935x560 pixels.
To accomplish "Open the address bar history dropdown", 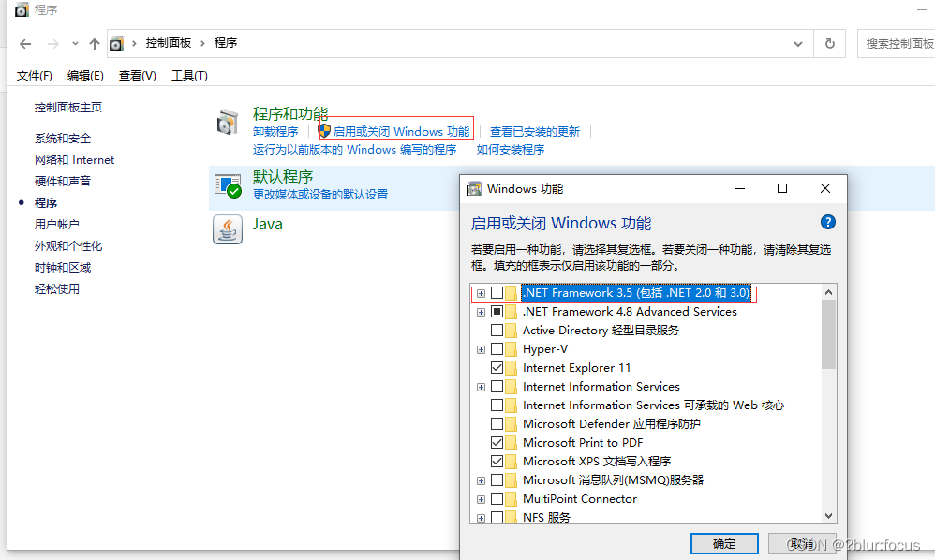I will click(x=798, y=44).
